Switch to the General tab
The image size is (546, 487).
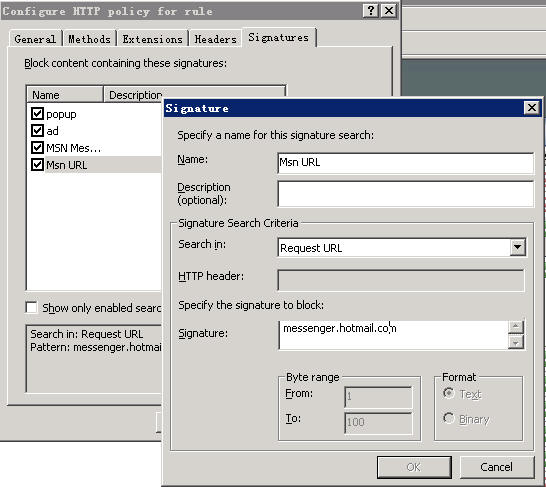tap(35, 39)
